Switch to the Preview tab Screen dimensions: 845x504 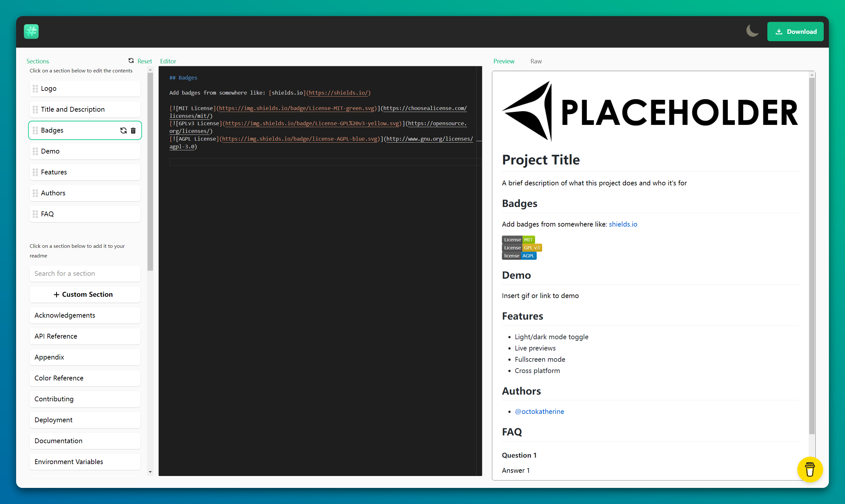(x=504, y=61)
